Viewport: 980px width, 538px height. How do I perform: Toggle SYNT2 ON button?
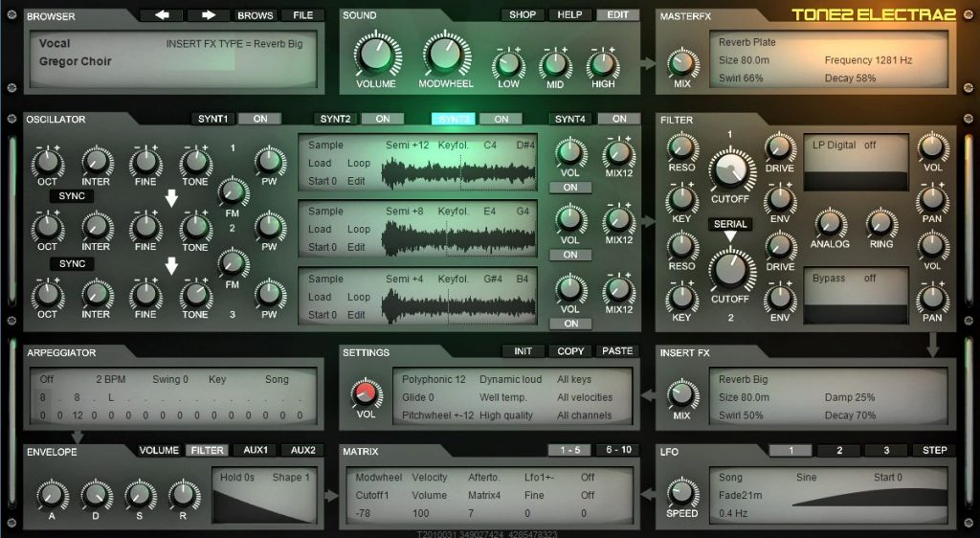(x=383, y=119)
